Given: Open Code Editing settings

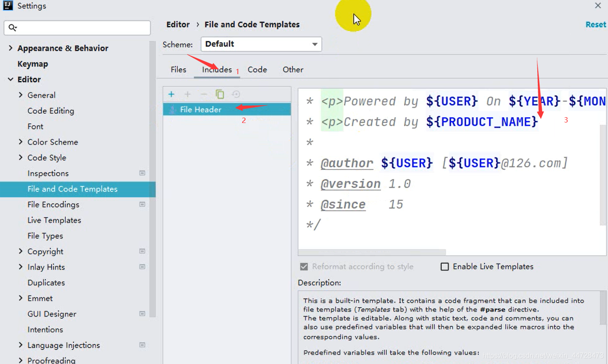Looking at the screenshot, I should 51,111.
